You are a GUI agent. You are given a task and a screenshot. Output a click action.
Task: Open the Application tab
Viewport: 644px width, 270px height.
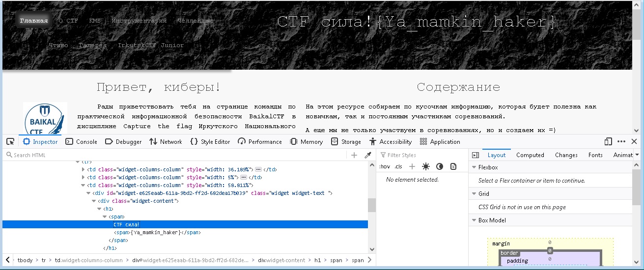440,141
